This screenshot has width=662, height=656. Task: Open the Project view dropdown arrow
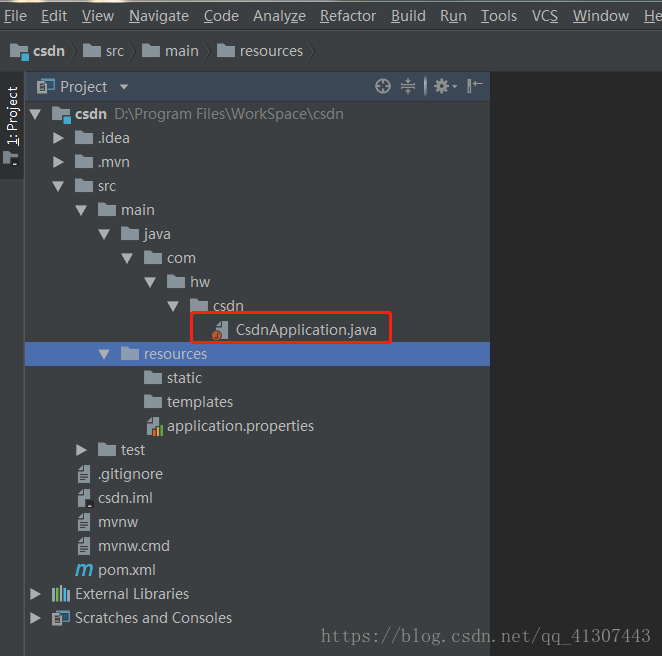(124, 87)
